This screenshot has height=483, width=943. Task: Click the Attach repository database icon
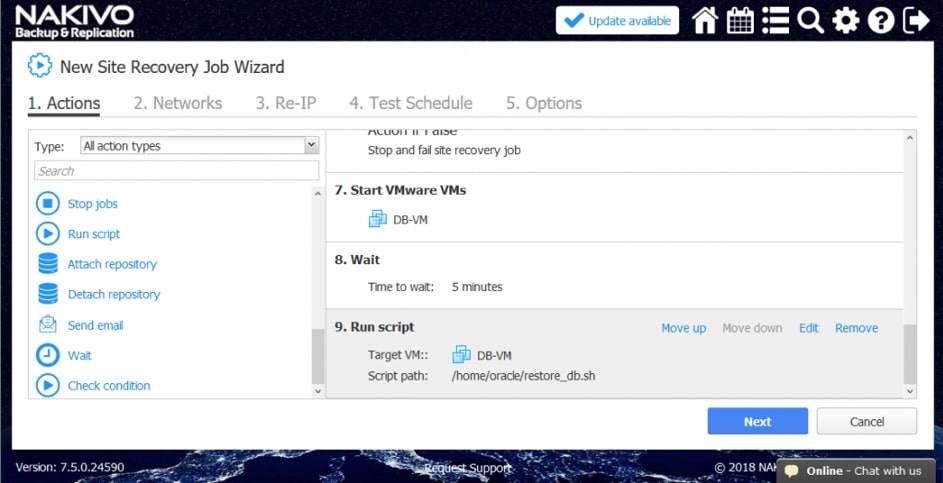click(48, 264)
